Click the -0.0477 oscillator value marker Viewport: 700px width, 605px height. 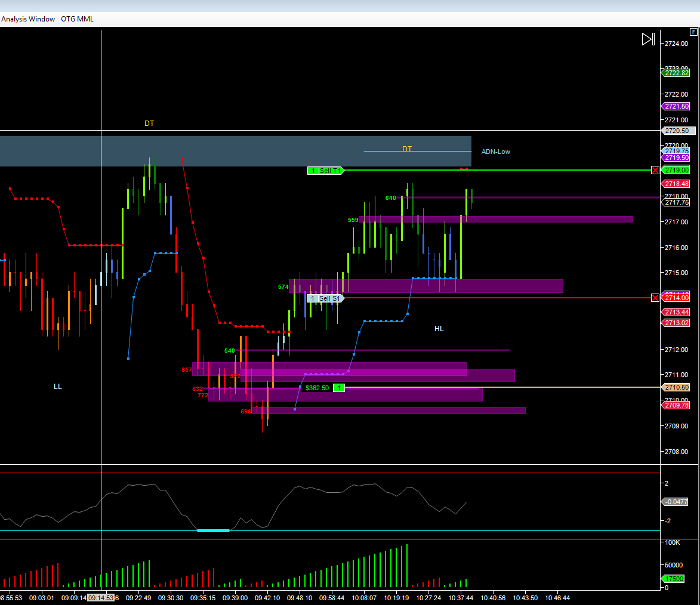pyautogui.click(x=675, y=502)
